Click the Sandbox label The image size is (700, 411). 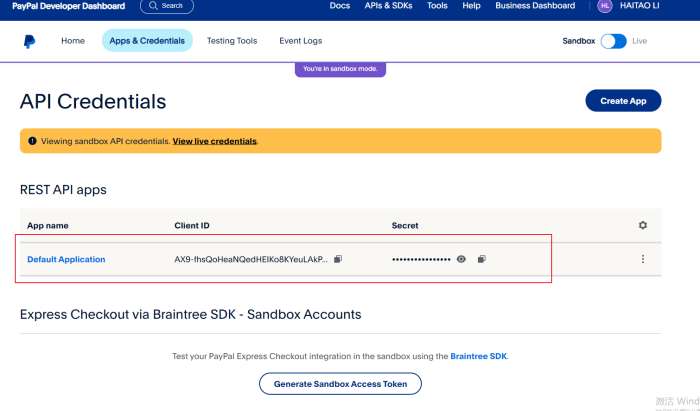579,41
